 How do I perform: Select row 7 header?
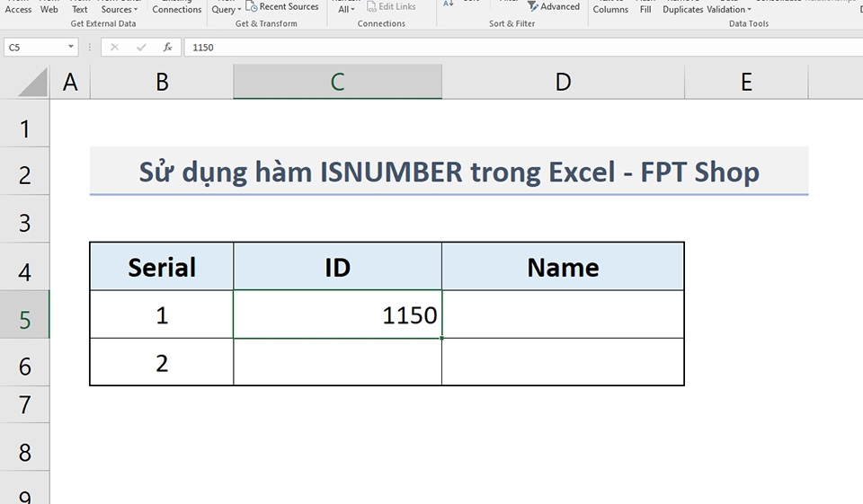[25, 404]
